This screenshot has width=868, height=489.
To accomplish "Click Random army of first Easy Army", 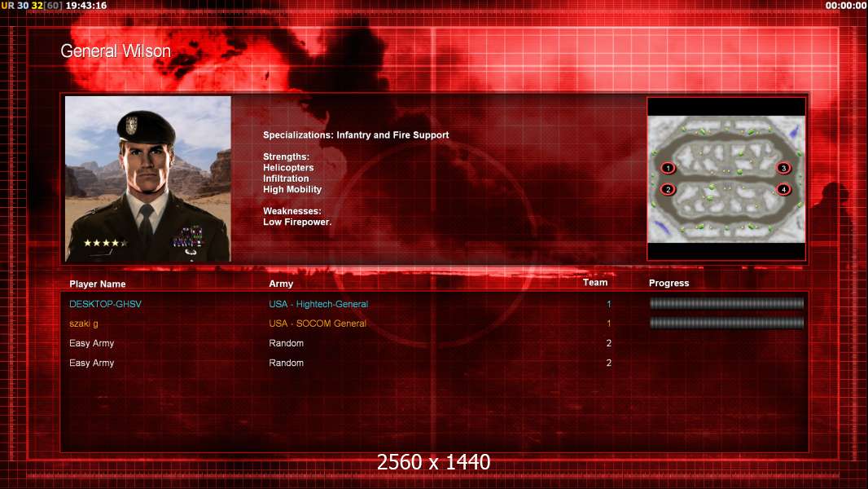I will [286, 343].
